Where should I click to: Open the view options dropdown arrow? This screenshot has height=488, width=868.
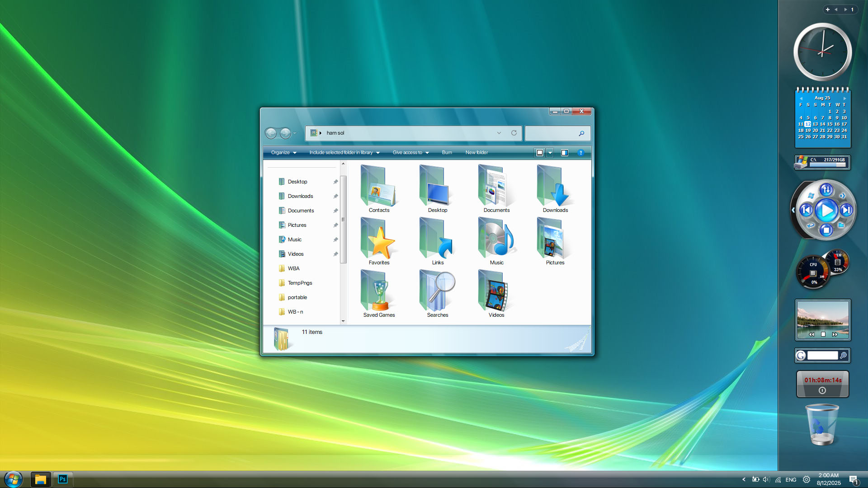[x=550, y=153]
